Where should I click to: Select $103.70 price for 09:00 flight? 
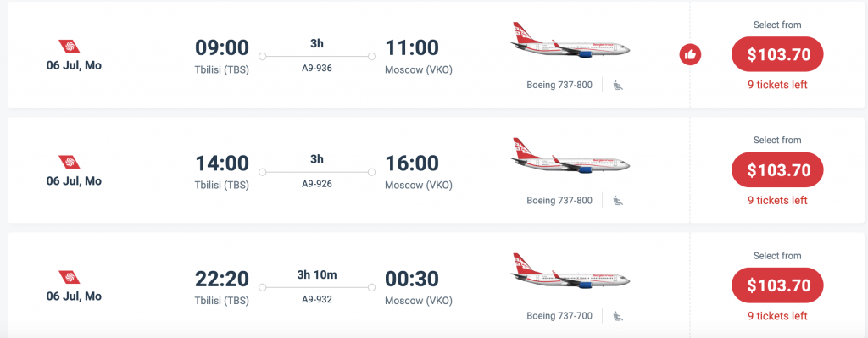[x=778, y=55]
